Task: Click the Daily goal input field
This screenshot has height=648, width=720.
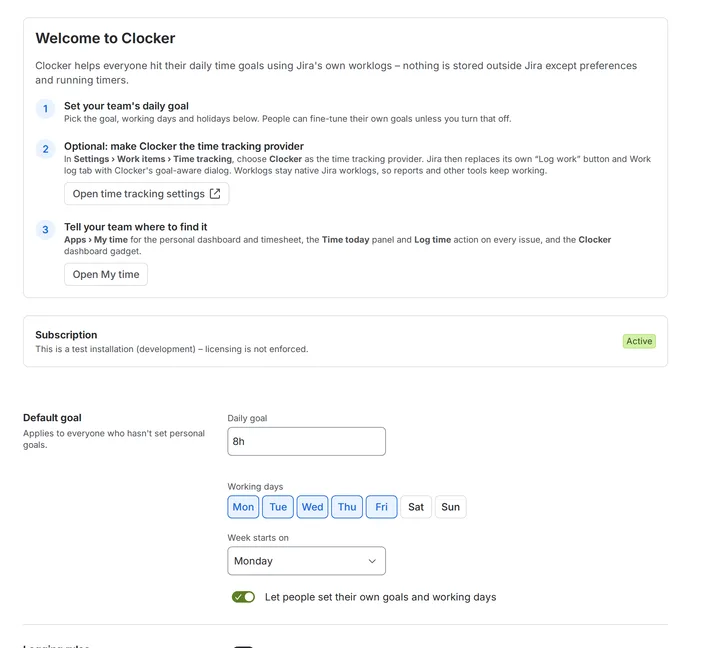Action: [306, 441]
